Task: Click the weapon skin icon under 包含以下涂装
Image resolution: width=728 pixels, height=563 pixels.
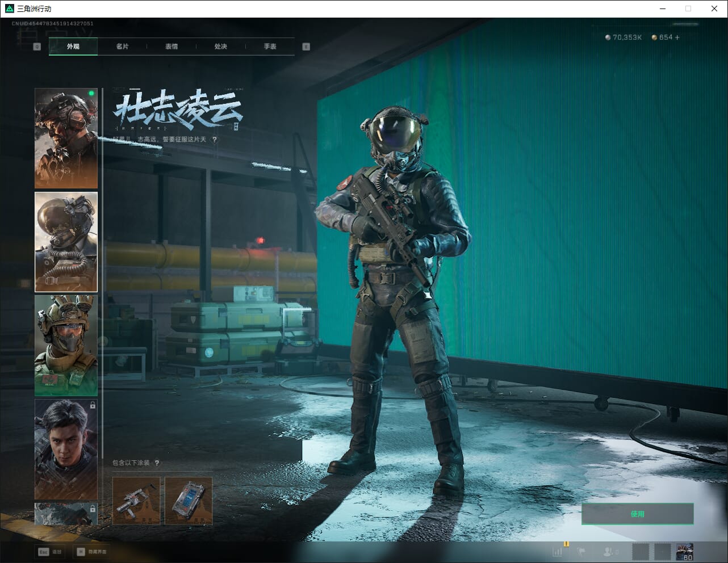Action: point(136,501)
